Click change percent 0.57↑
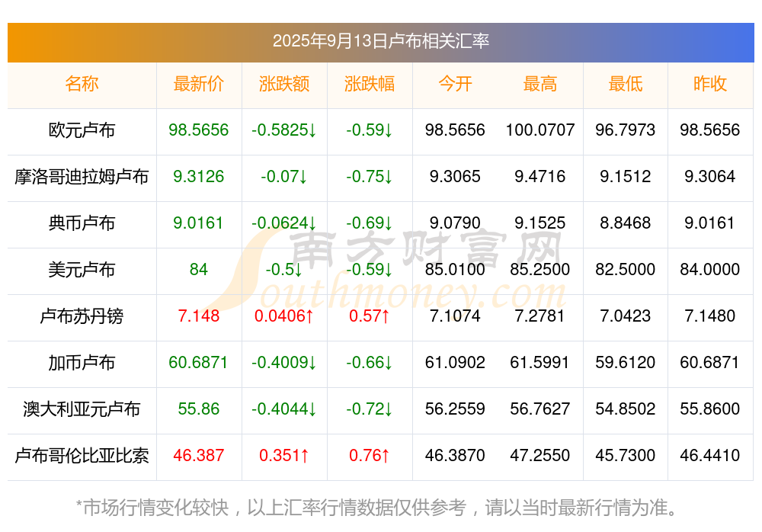Viewport: 762px width, 532px height. pos(370,316)
